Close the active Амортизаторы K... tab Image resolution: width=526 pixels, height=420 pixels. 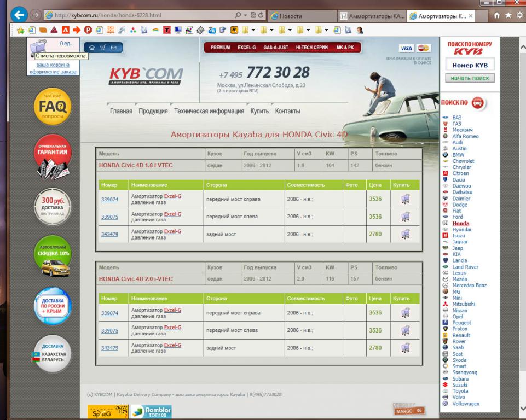(x=471, y=16)
